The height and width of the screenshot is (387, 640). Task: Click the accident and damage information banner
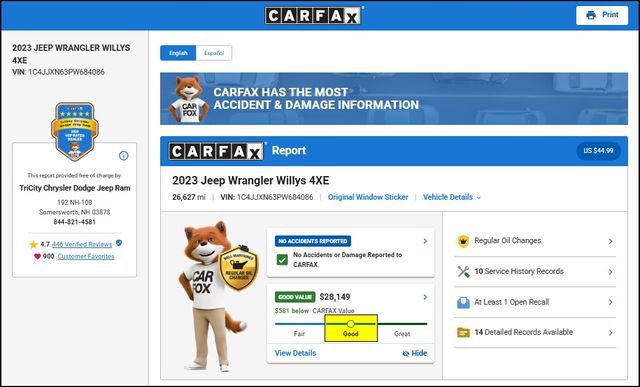pos(394,99)
